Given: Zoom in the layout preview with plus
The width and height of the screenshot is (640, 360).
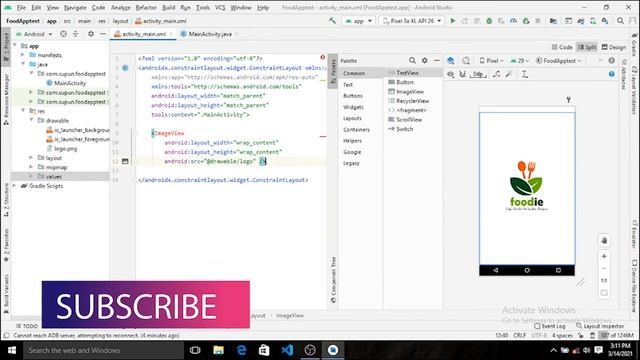Looking at the screenshot, I should point(604,256).
